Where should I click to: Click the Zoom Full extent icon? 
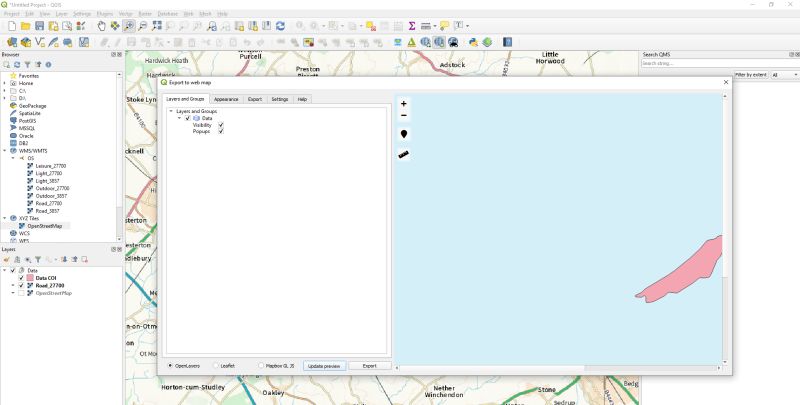(157, 26)
